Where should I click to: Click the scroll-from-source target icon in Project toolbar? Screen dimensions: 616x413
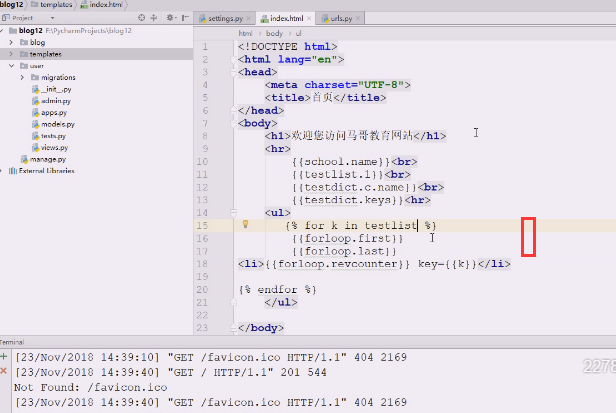pyautogui.click(x=141, y=17)
